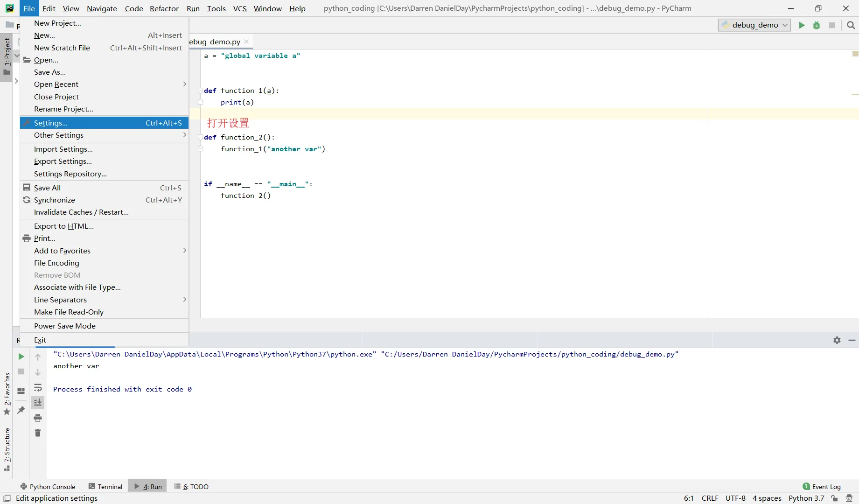Viewport: 859px width, 504px height.
Task: Open the 6: TODO tool window
Action: click(191, 486)
